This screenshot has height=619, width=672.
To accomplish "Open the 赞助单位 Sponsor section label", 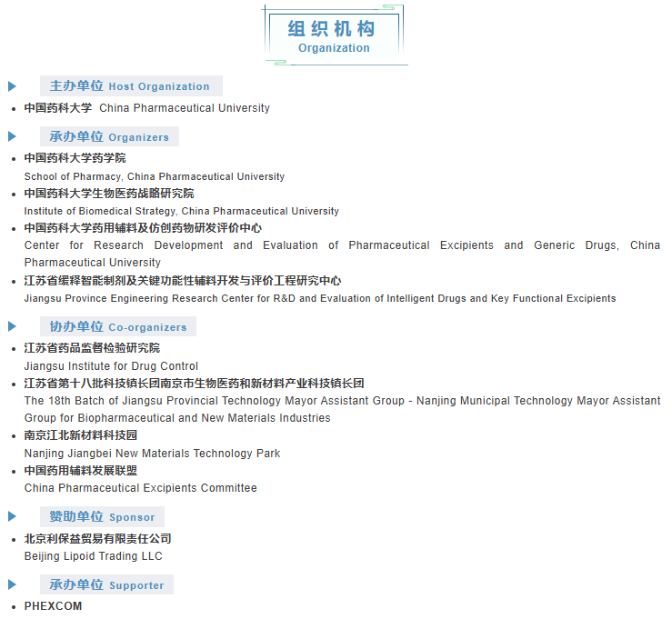I will (102, 516).
